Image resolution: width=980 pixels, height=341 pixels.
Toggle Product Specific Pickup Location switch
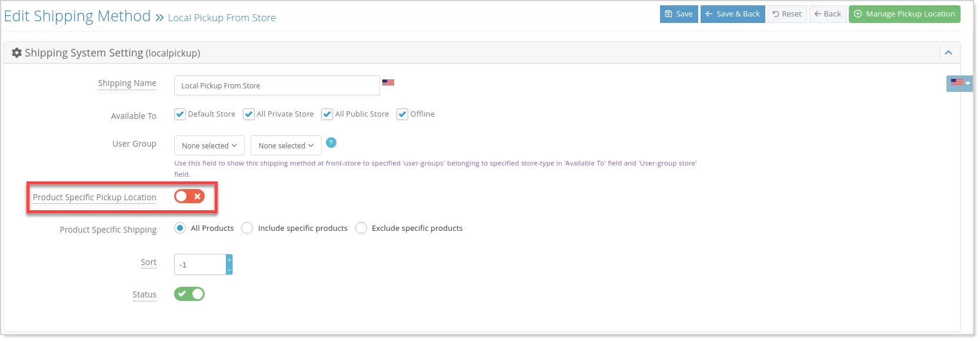pos(189,197)
